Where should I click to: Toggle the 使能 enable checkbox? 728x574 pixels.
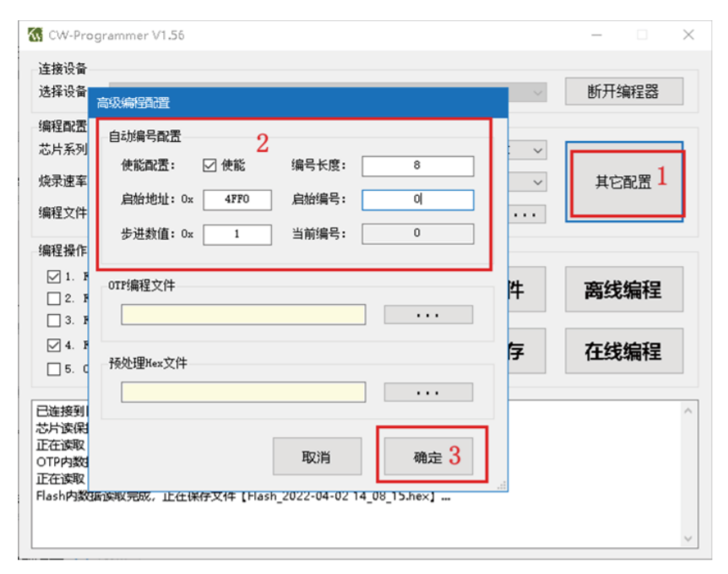click(x=209, y=165)
